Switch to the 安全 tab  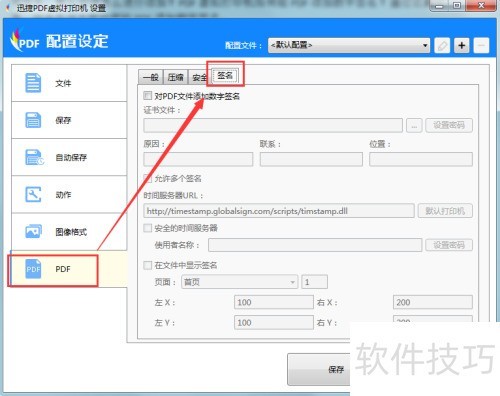click(x=199, y=77)
